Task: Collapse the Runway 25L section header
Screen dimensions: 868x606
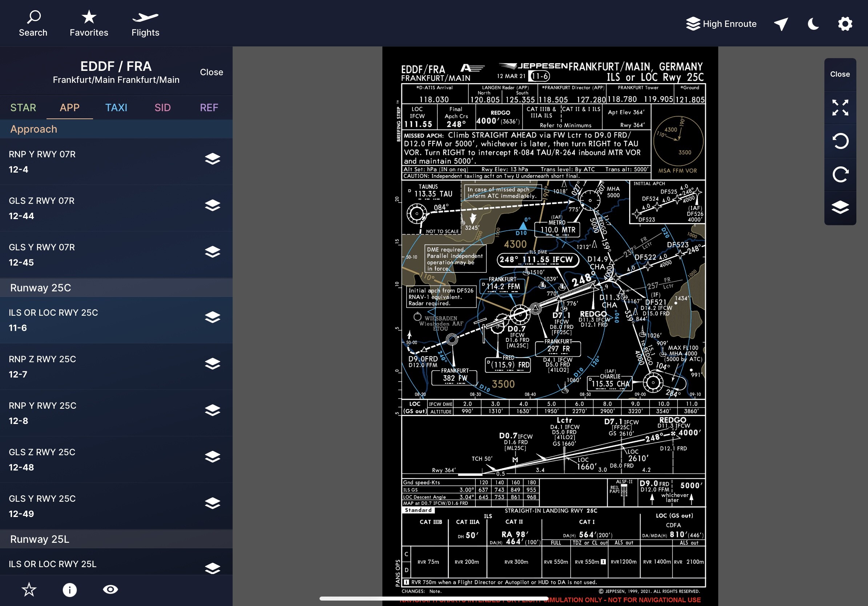Action: 116,539
